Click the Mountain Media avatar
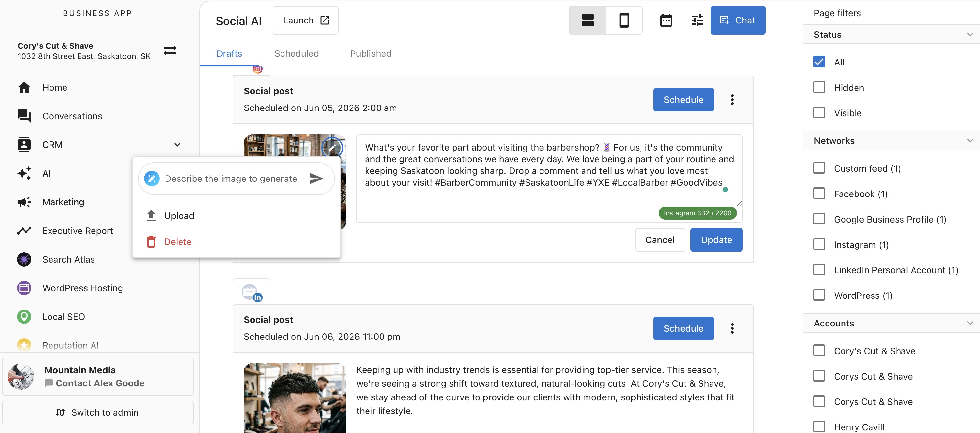Image resolution: width=980 pixels, height=433 pixels. click(21, 377)
